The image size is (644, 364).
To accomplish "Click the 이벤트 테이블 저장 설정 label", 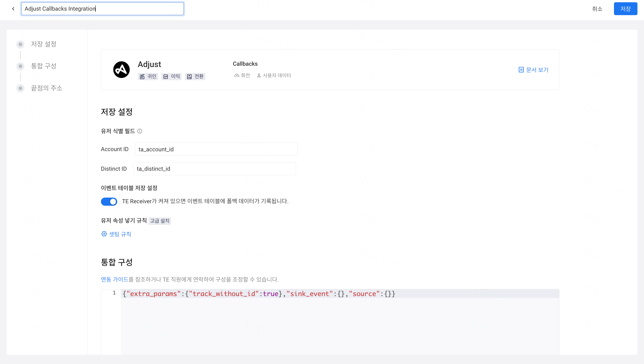I will click(x=129, y=188).
